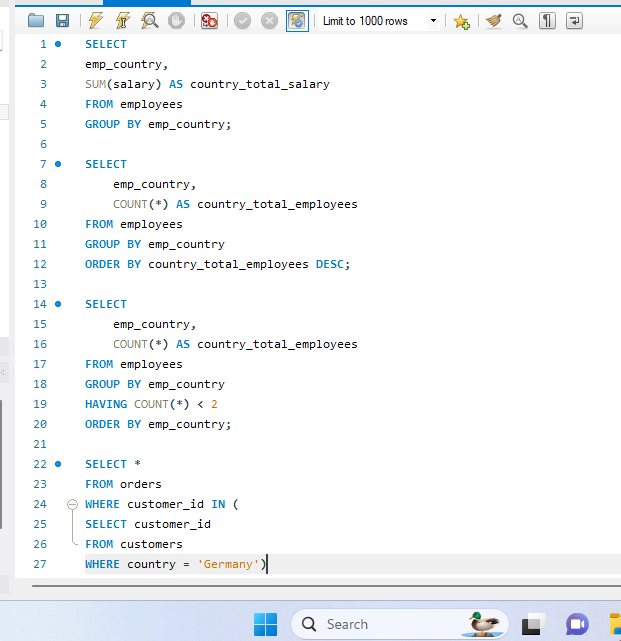Click line number 27 in gutter

[40, 564]
